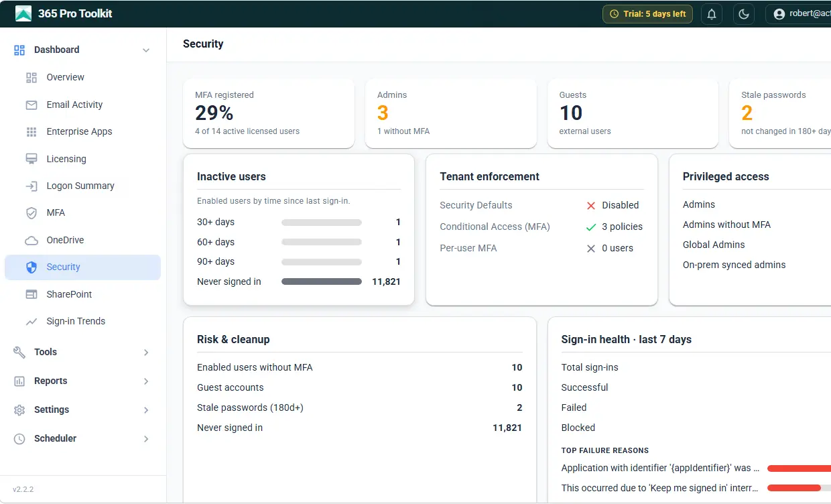Click the Email Activity envelope icon

coord(31,105)
